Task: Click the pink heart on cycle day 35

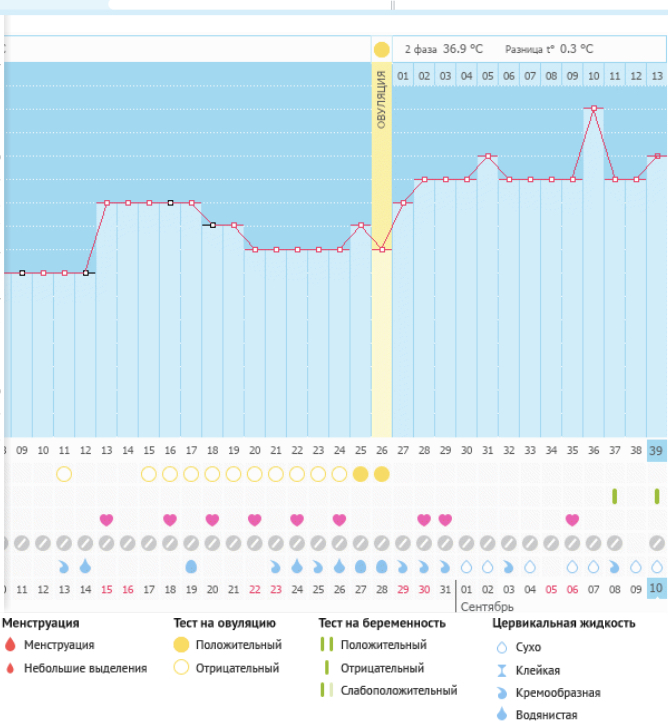Action: point(572,520)
